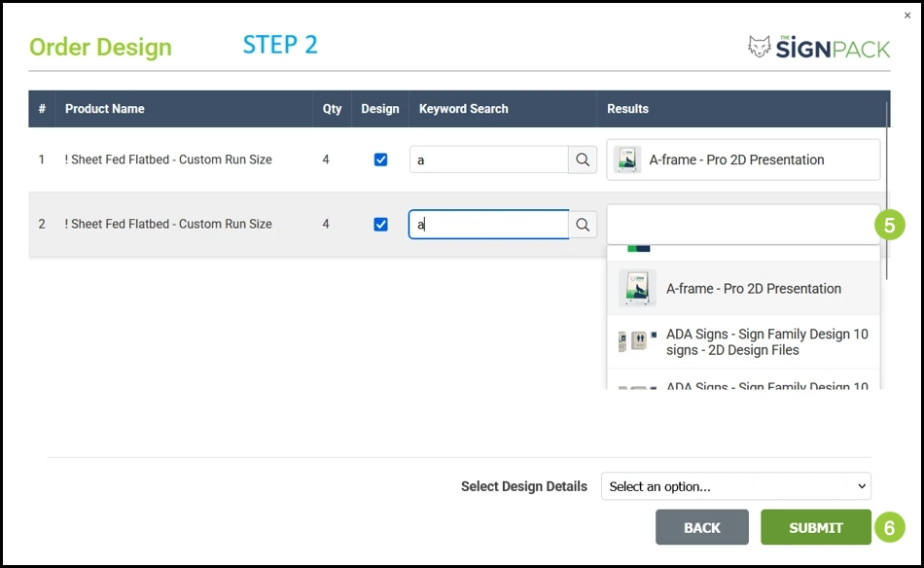Click the empty row 2 Results search box

pos(743,225)
